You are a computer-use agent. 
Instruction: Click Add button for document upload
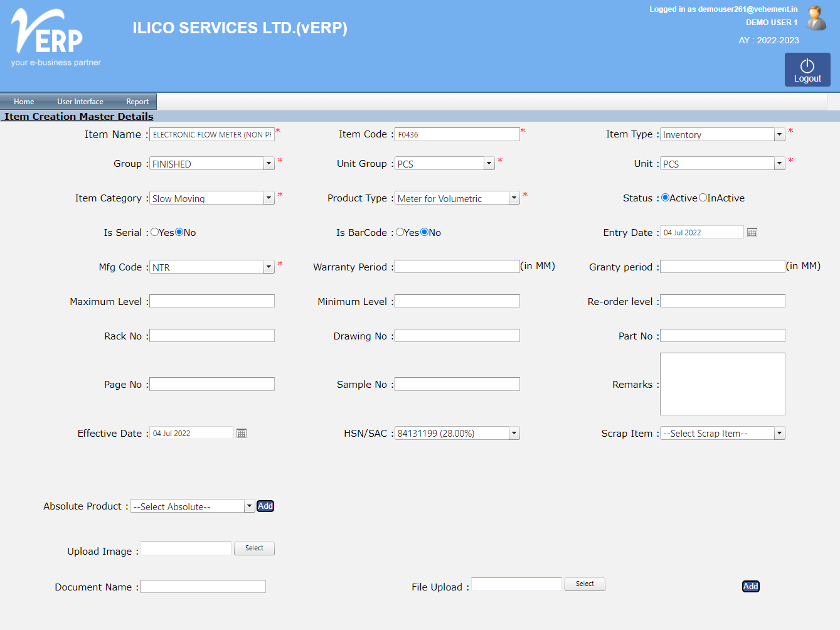pyautogui.click(x=751, y=587)
